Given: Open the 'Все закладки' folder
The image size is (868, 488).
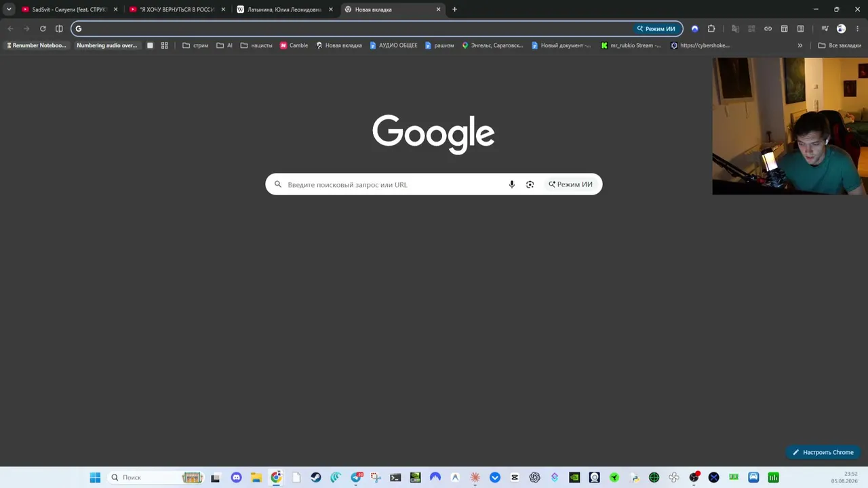Looking at the screenshot, I should (840, 45).
